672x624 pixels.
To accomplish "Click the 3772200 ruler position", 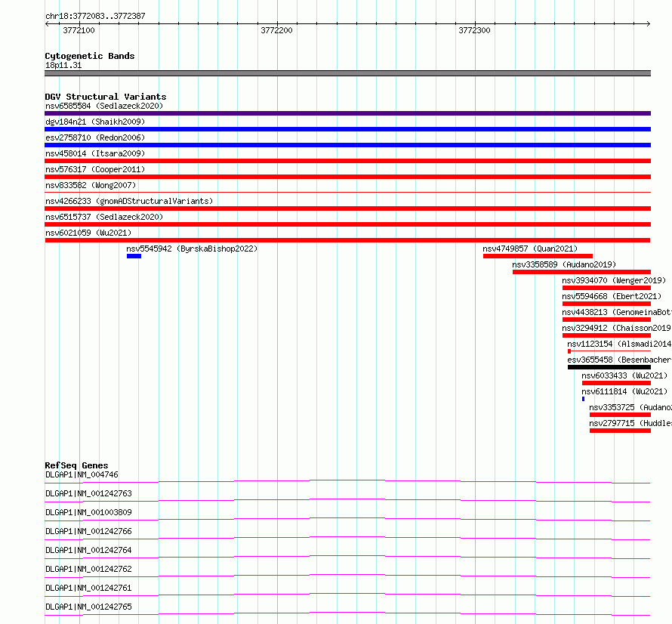I will point(276,30).
